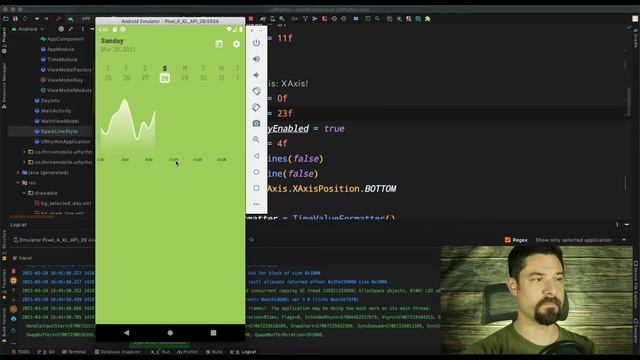Click the emulator power button
The height and width of the screenshot is (360, 640).
coord(256,43)
